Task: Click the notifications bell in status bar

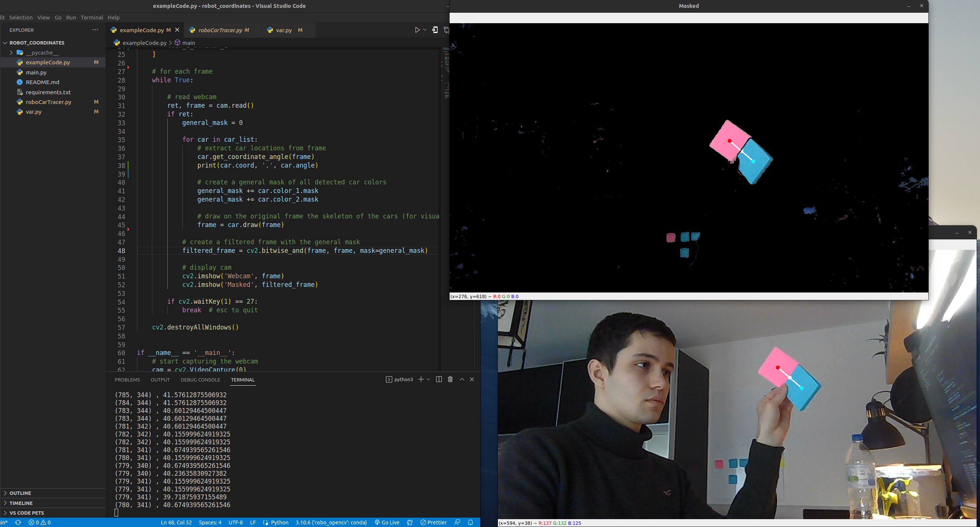Action: 471,523
